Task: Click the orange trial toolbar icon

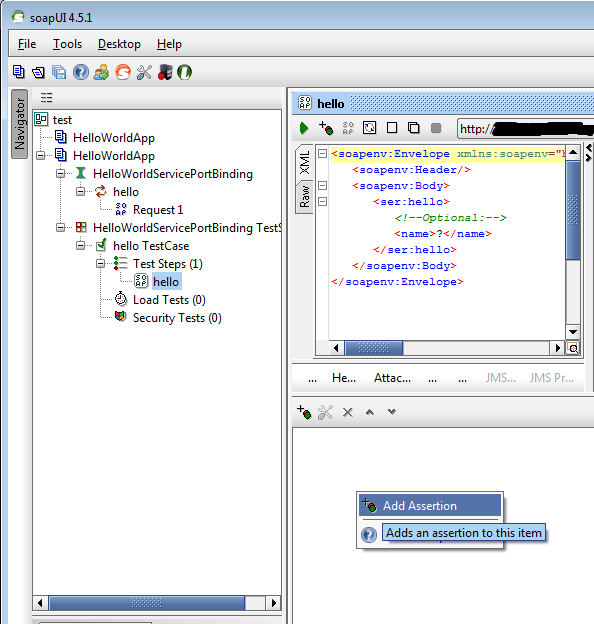Action: 123,72
